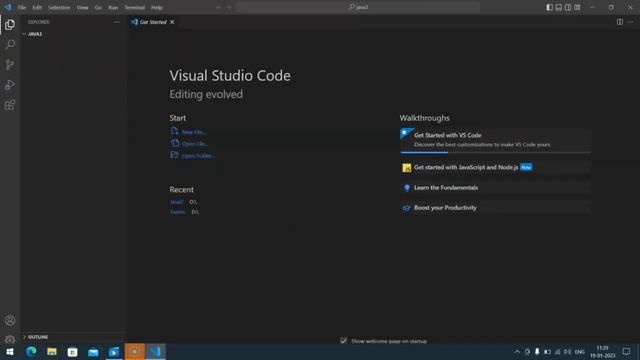Open the Go menu
Viewport: 640px width, 360px height.
[98, 7]
